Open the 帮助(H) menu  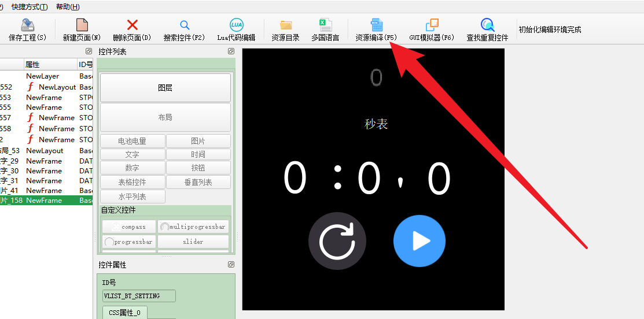(x=68, y=7)
